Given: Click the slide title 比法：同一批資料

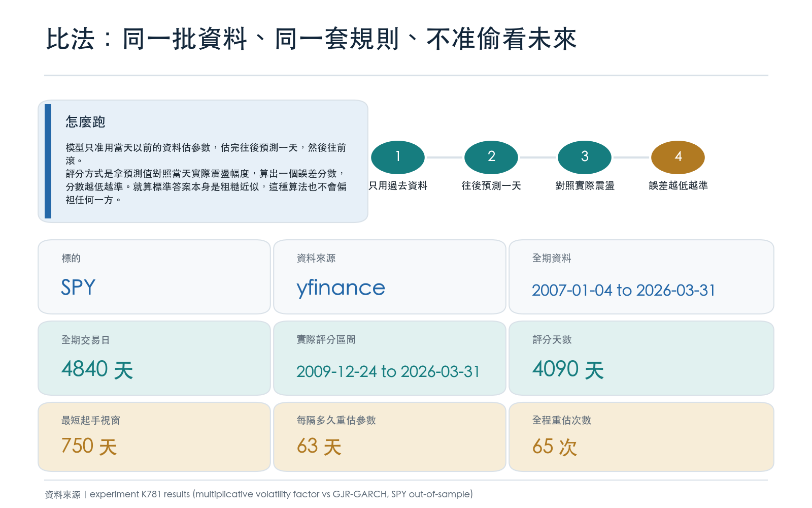Looking at the screenshot, I should pyautogui.click(x=311, y=39).
